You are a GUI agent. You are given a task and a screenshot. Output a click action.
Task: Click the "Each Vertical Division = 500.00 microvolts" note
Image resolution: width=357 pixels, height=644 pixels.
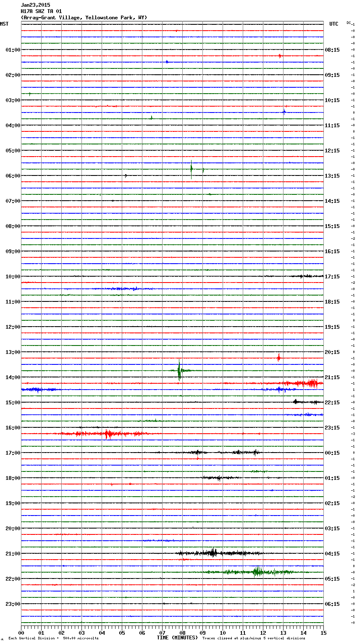pos(53,638)
